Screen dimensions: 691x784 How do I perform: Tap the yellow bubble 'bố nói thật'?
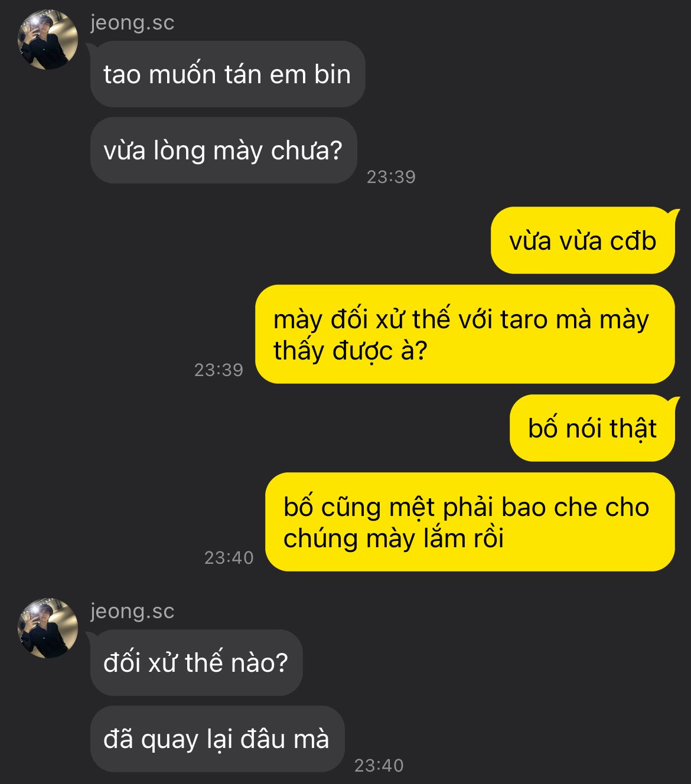(x=592, y=428)
